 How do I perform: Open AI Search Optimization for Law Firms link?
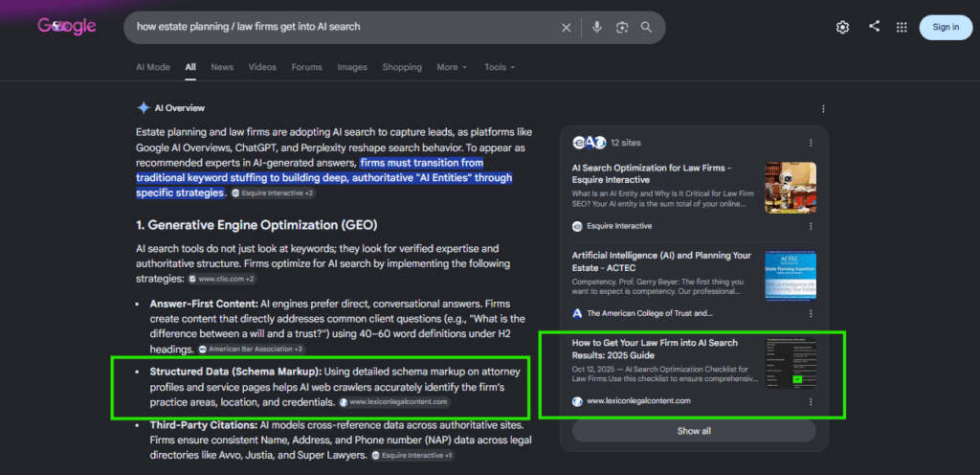(652, 173)
